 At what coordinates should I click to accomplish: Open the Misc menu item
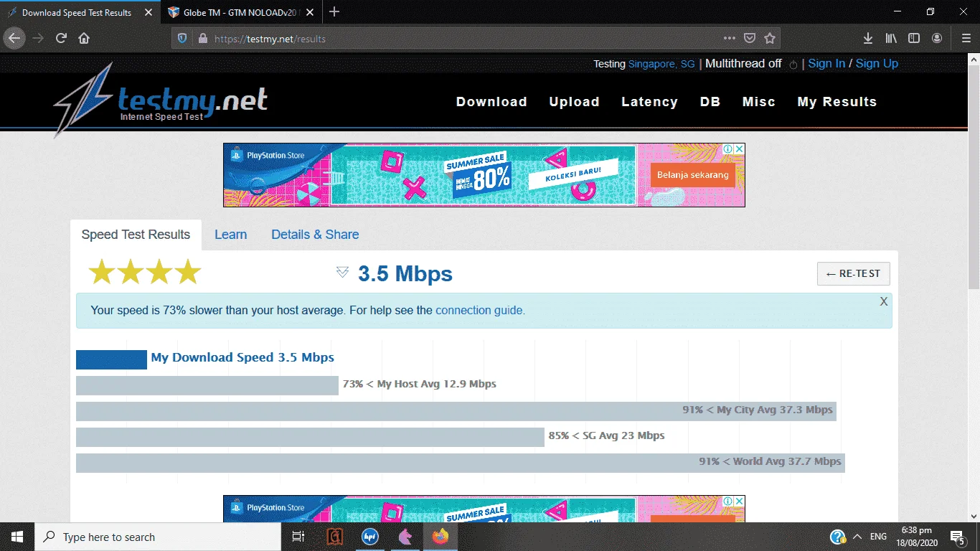pos(759,102)
